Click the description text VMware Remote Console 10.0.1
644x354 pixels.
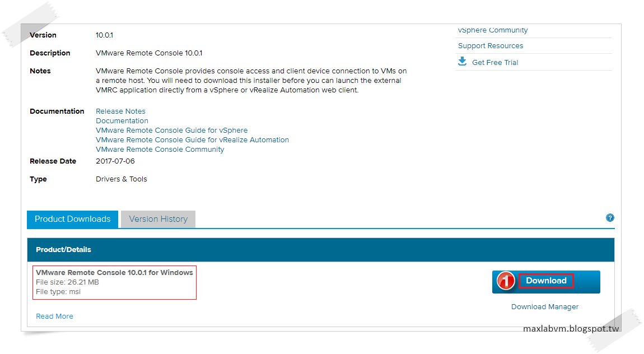(x=148, y=53)
